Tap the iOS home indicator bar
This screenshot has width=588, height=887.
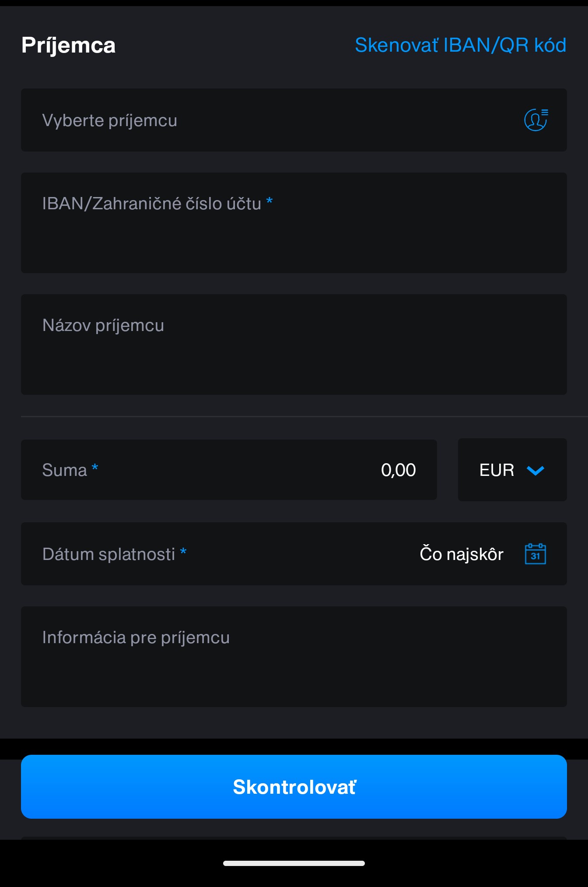294,863
